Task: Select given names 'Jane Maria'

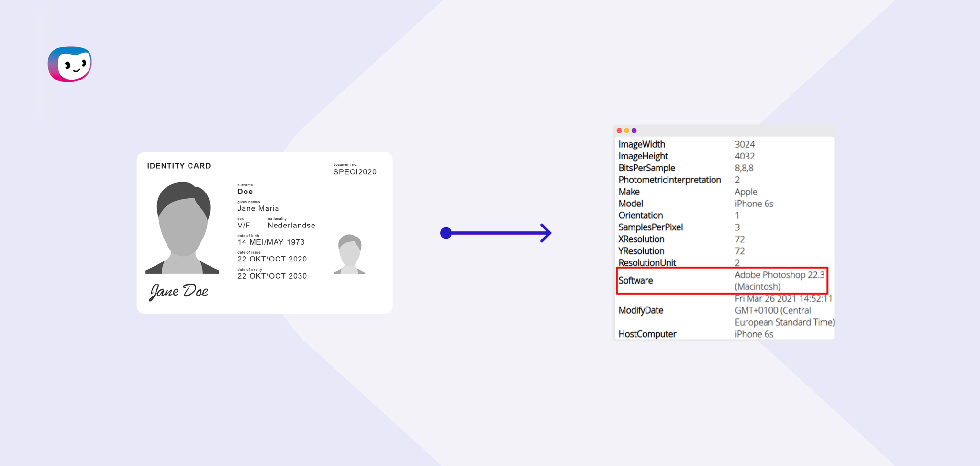Action: 258,208
